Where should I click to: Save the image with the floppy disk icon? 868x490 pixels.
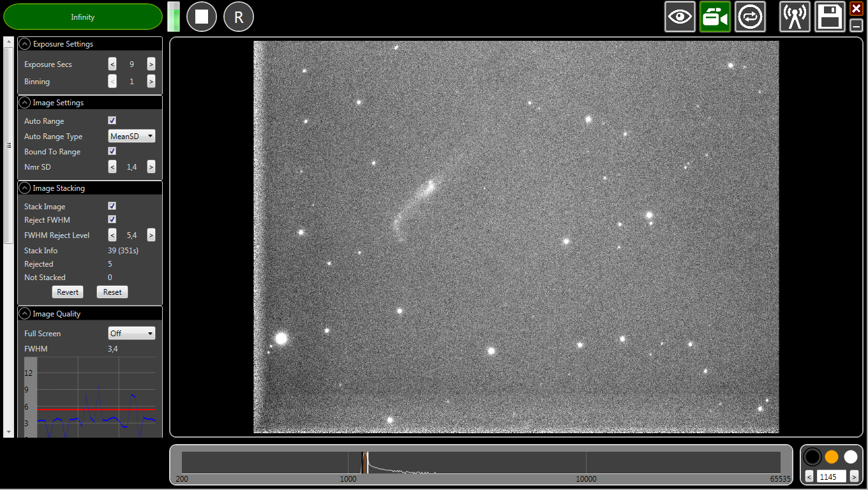point(830,17)
